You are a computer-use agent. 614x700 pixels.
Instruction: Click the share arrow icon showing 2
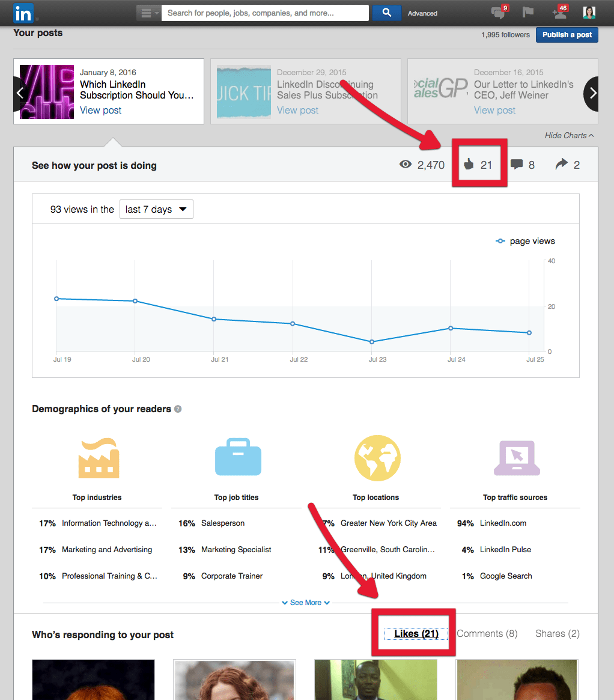[x=562, y=165]
